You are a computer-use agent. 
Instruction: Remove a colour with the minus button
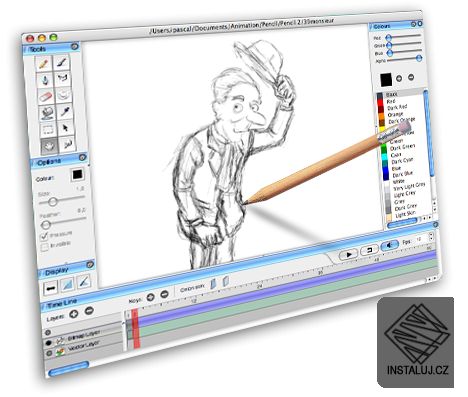coord(411,77)
